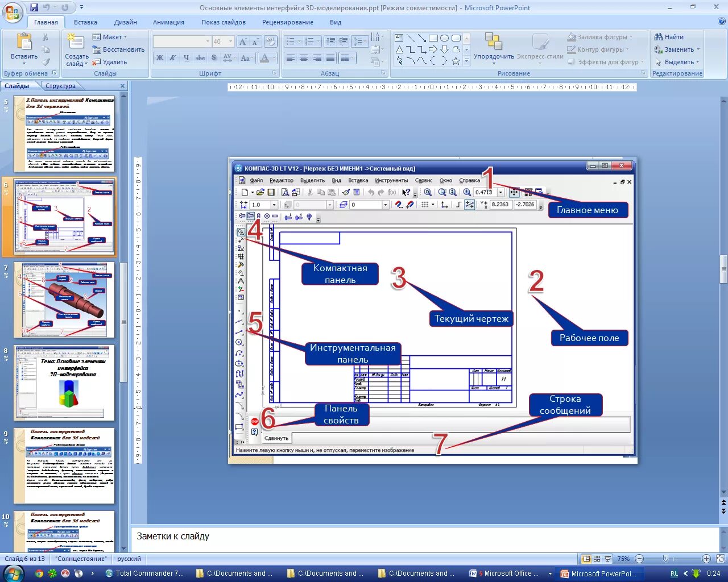Customize Quick Access Toolbar arrow
728x582 pixels.
pyautogui.click(x=81, y=8)
